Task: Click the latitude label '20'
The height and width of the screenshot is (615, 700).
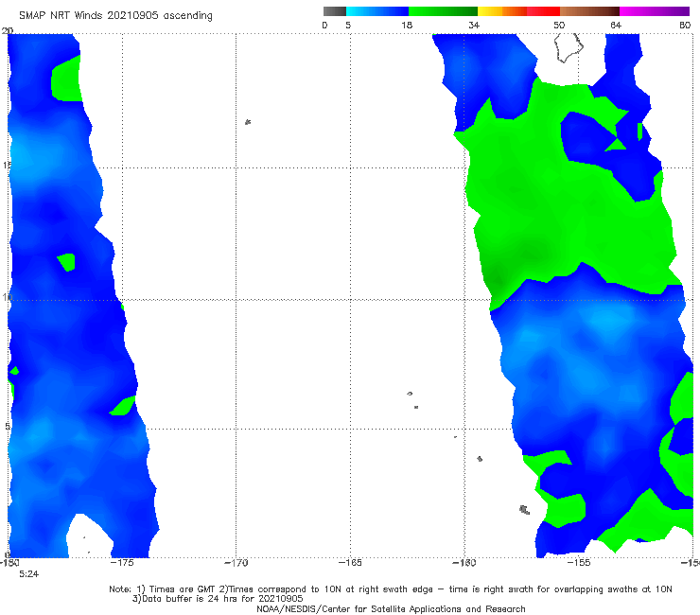Action: [x=8, y=30]
